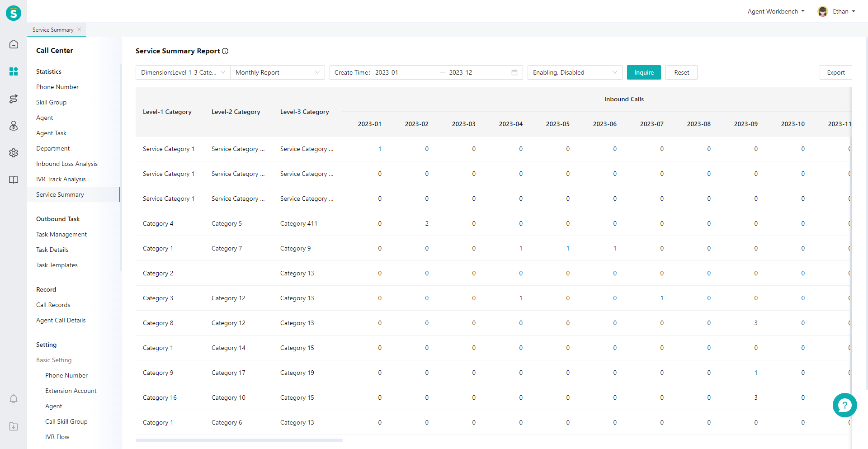Open the download tasks icon in rail

coord(14,426)
